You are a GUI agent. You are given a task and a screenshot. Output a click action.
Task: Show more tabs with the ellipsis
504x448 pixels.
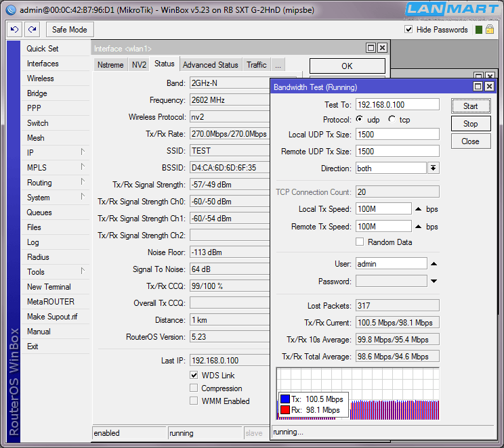click(278, 65)
